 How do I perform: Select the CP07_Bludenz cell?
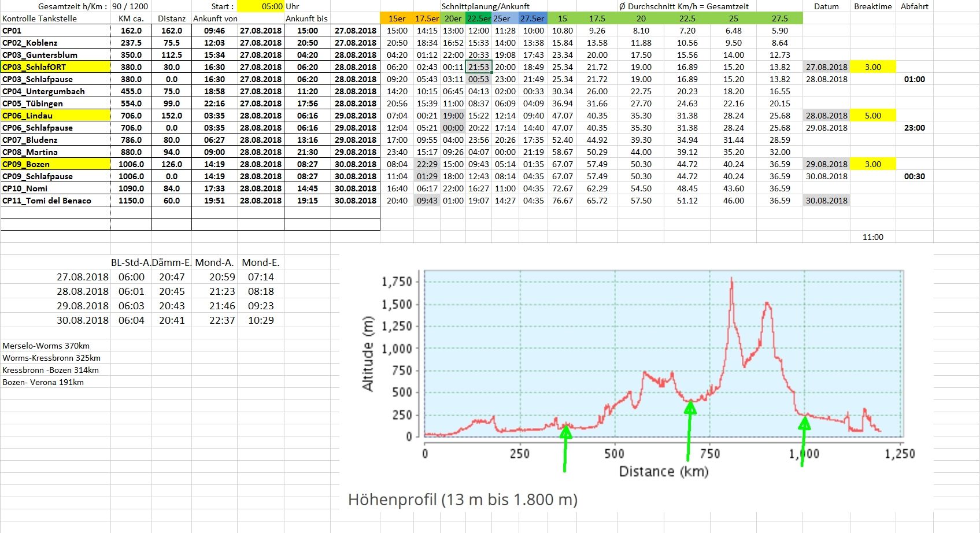56,140
